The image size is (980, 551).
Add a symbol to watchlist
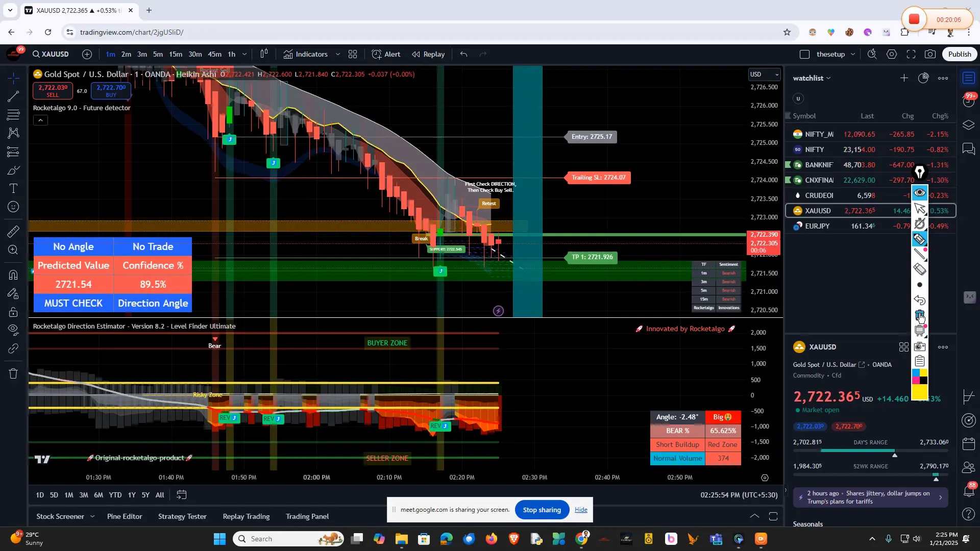pos(904,78)
